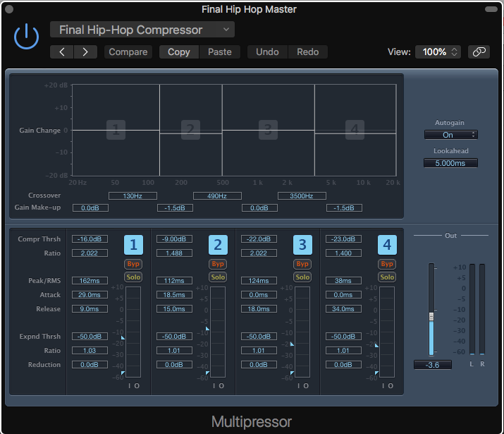Open the View 100% size dropdown
The height and width of the screenshot is (434, 504).
pyautogui.click(x=438, y=52)
